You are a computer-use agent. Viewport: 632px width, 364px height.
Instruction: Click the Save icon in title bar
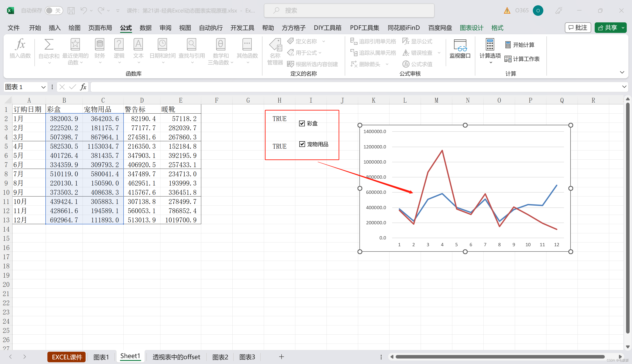tap(71, 11)
